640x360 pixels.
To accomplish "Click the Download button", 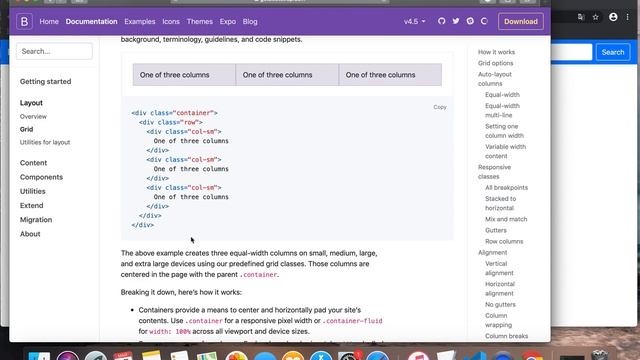I will (520, 21).
